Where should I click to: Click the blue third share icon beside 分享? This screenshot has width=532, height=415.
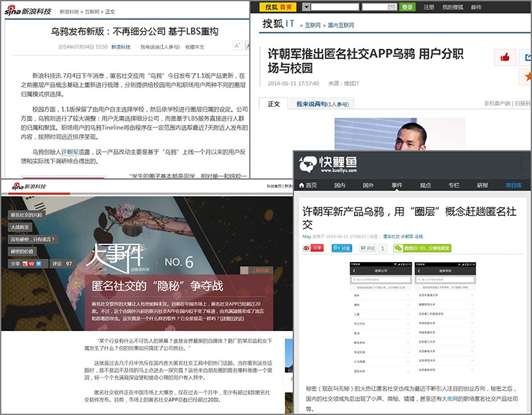pyautogui.click(x=39, y=263)
